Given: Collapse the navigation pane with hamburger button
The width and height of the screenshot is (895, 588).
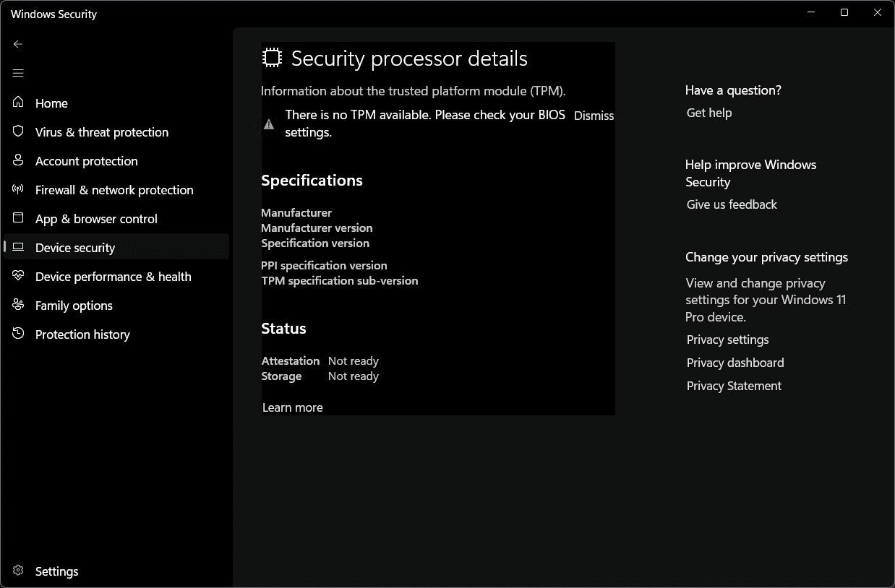Looking at the screenshot, I should click(x=17, y=73).
